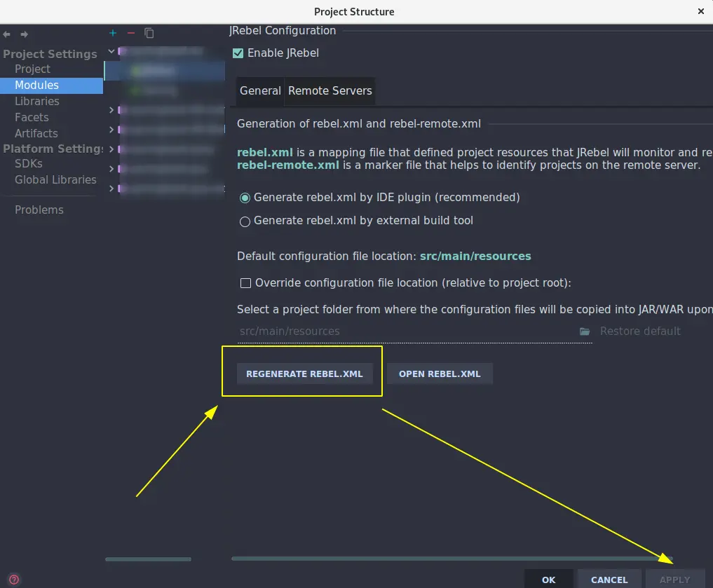Click rebel-remote.xml green text

click(288, 165)
